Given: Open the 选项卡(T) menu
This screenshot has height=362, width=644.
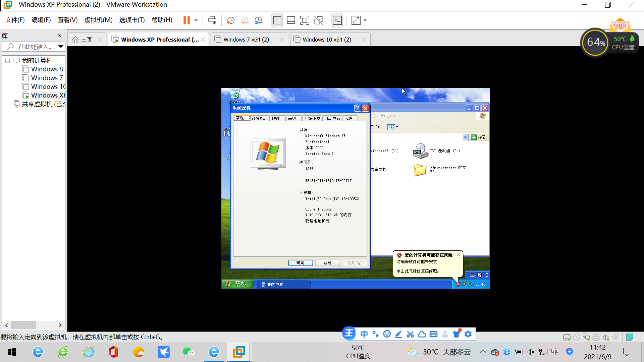Looking at the screenshot, I should pos(132,20).
